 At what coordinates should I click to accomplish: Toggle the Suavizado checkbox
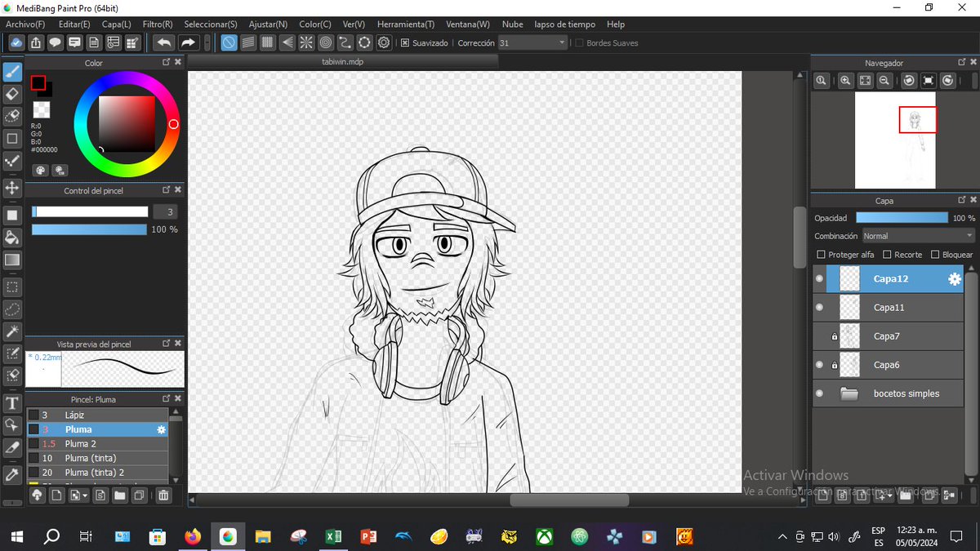[405, 42]
